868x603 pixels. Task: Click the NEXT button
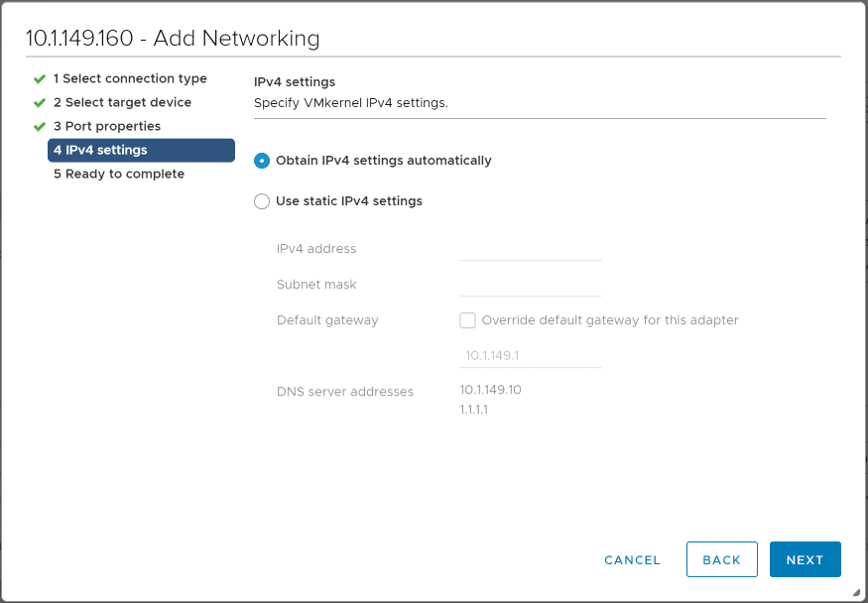pyautogui.click(x=805, y=559)
